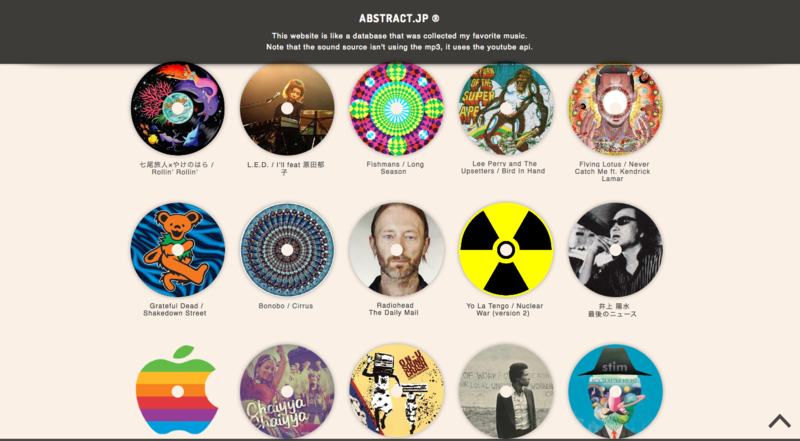Play the Flying Lotus cover disc
Screen dimensions: 800x441
click(x=615, y=108)
